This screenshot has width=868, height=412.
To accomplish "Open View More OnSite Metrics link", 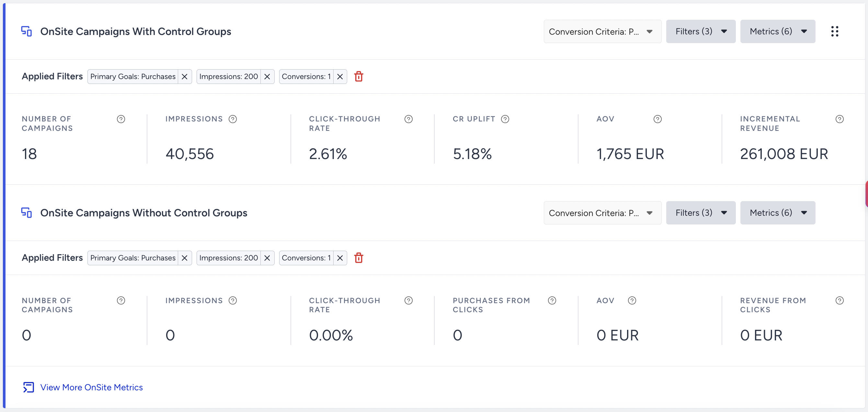I will click(x=91, y=387).
